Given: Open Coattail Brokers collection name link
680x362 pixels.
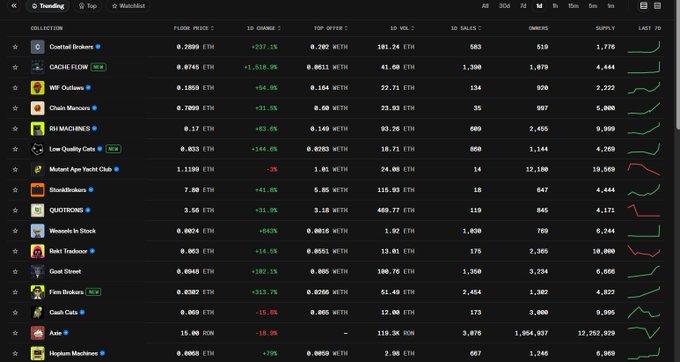Looking at the screenshot, I should pyautogui.click(x=71, y=47).
